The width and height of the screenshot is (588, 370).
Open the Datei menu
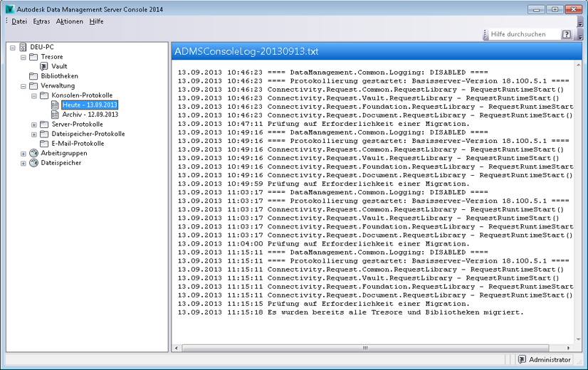(x=19, y=21)
